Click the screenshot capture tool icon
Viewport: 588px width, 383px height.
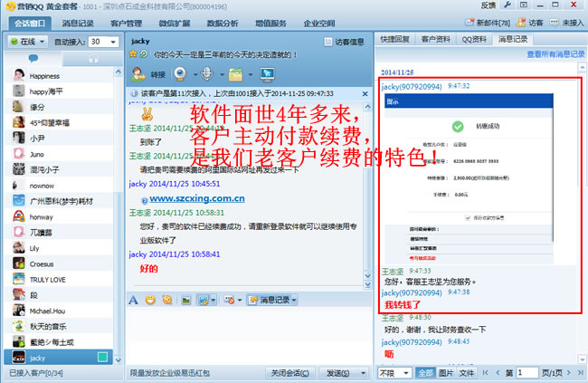coord(203,300)
